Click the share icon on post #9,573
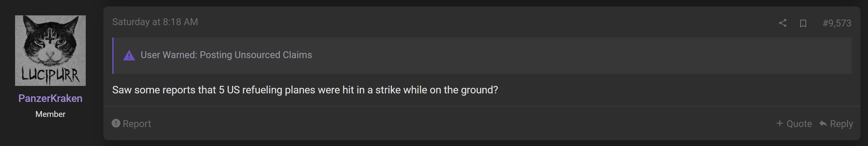The width and height of the screenshot is (868, 146). (783, 23)
